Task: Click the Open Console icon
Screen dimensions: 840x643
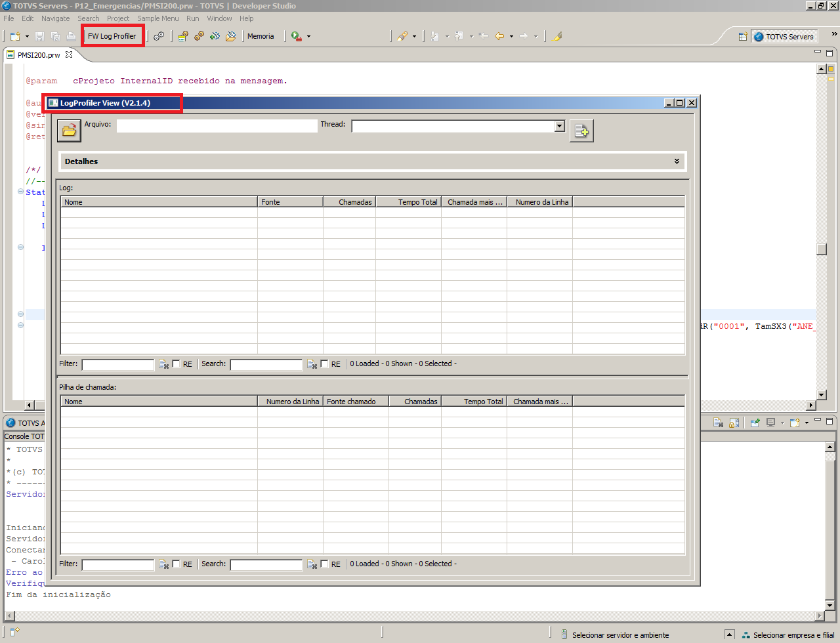Action: [795, 423]
